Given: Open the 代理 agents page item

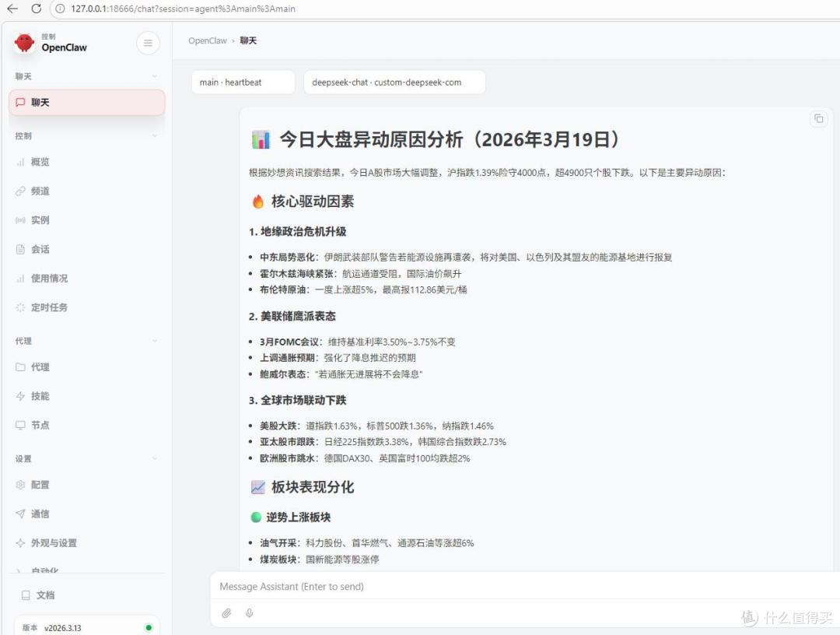Looking at the screenshot, I should pos(87,367).
